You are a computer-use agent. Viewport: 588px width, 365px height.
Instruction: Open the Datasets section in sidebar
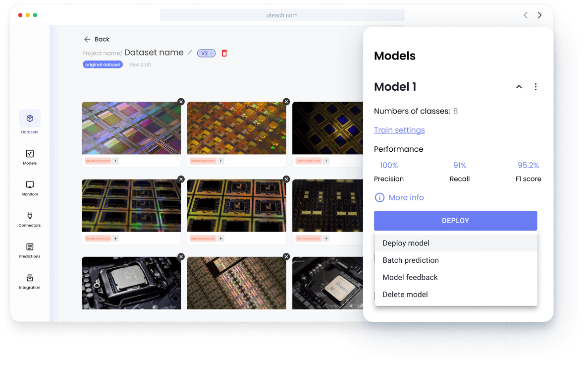(x=30, y=119)
